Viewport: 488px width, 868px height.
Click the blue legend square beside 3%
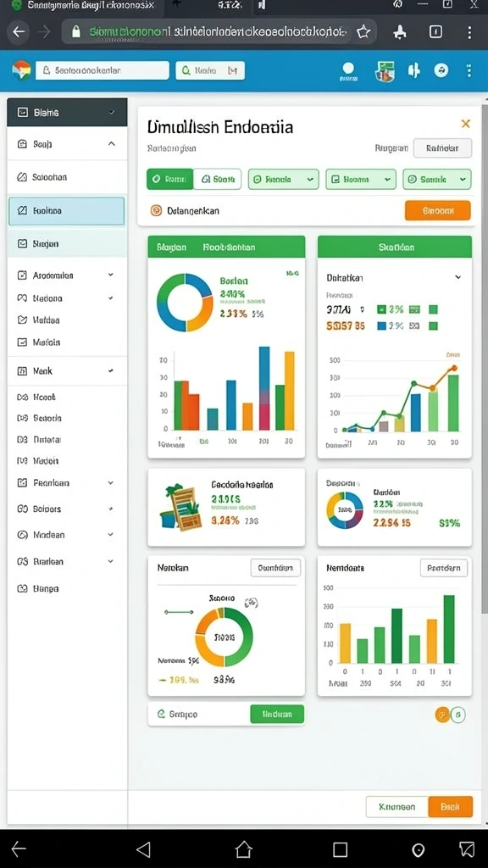381,326
